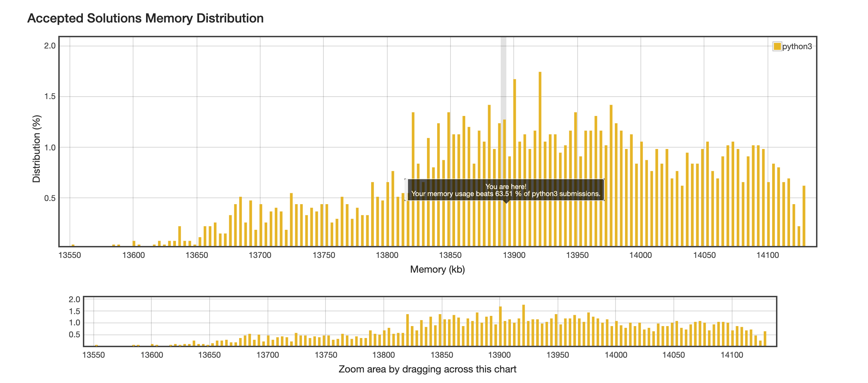The height and width of the screenshot is (383, 868).
Task: Click the python3 legend color swatch
Action: [x=777, y=46]
